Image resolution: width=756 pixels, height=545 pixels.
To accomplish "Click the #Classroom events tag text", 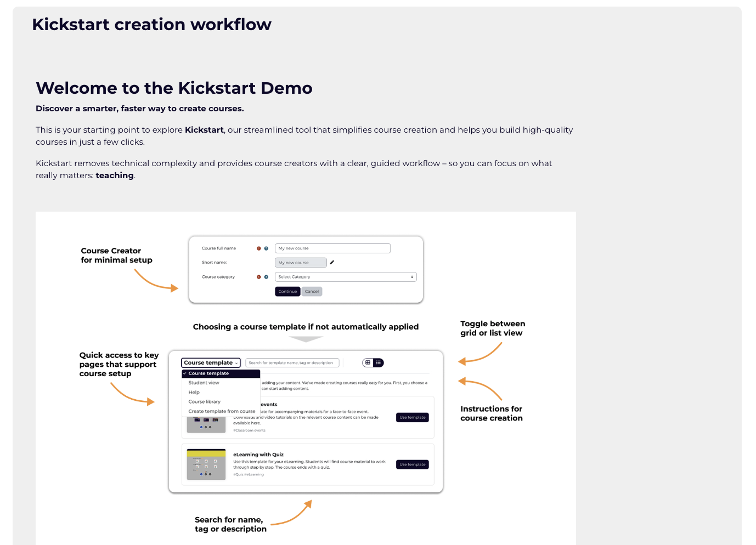I will [x=249, y=430].
